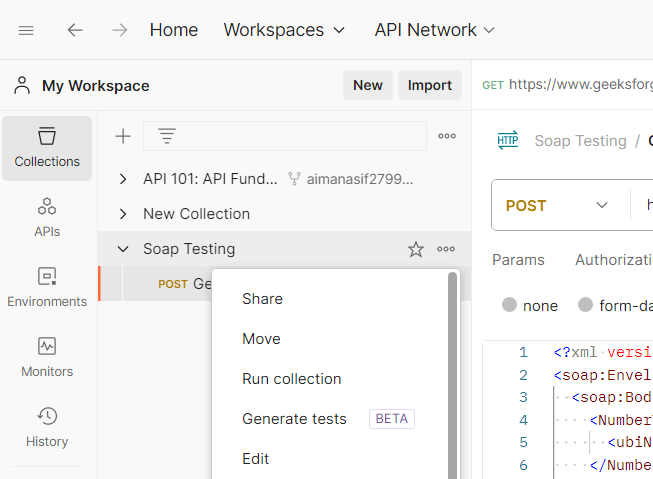Collapse the Soap Testing collection
This screenshot has width=653, height=479.
click(x=123, y=249)
